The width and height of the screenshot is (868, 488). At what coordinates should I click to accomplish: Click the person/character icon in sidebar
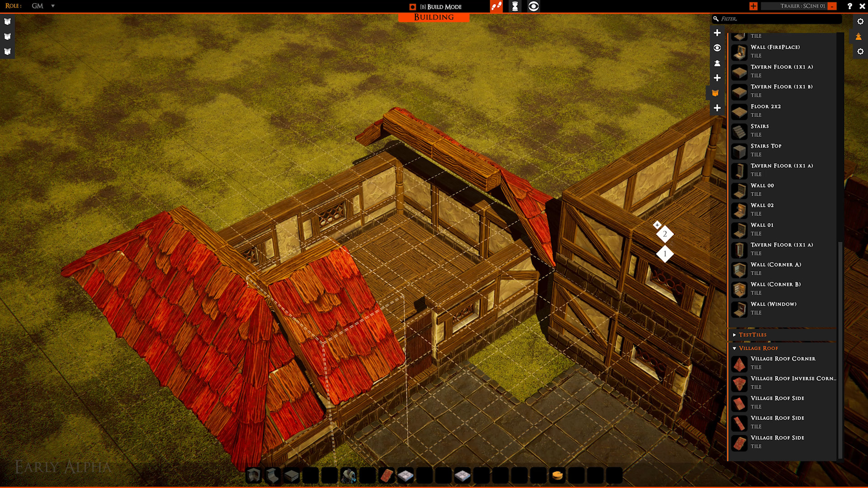(x=718, y=63)
